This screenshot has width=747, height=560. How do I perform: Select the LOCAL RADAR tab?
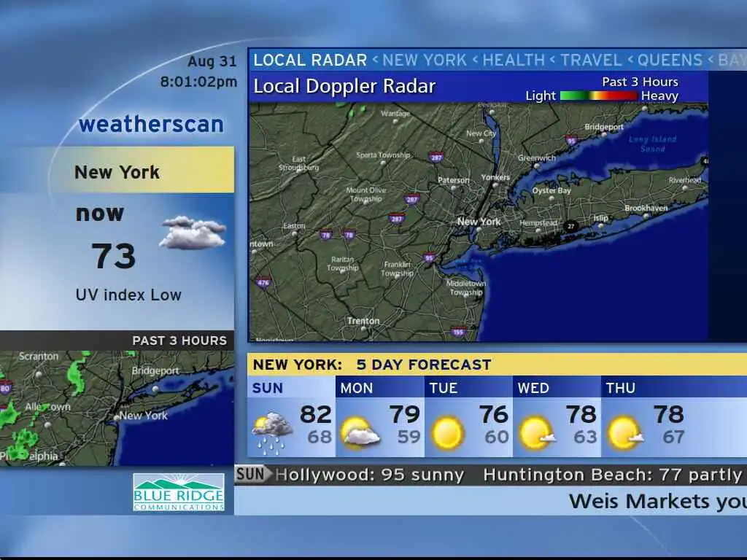click(310, 60)
